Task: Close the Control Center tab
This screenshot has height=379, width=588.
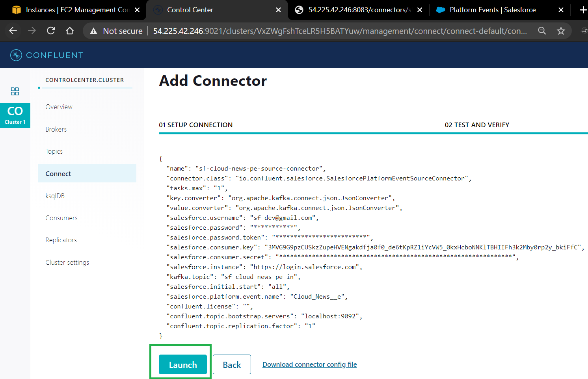Action: coord(279,10)
